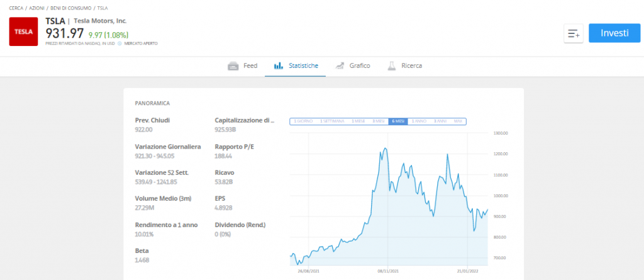Click Variazione Giornaliera value 921.30 - 945.05
644x280 pixels.
155,156
